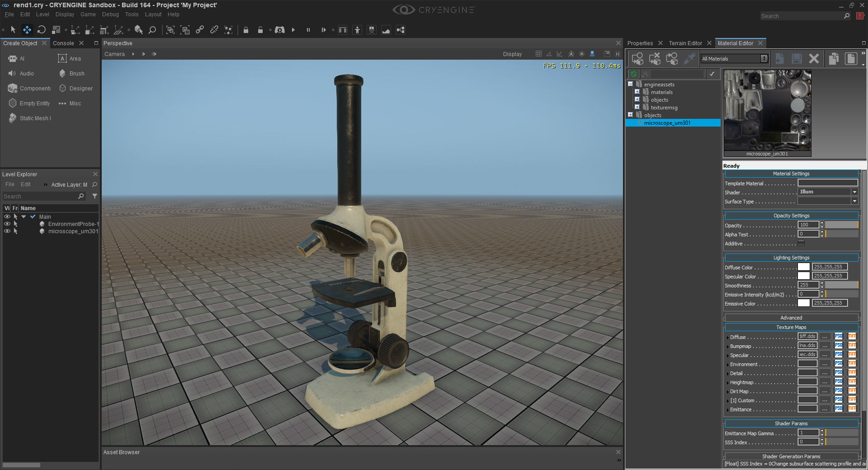
Task: Select the arrow selection tool
Action: [13, 30]
